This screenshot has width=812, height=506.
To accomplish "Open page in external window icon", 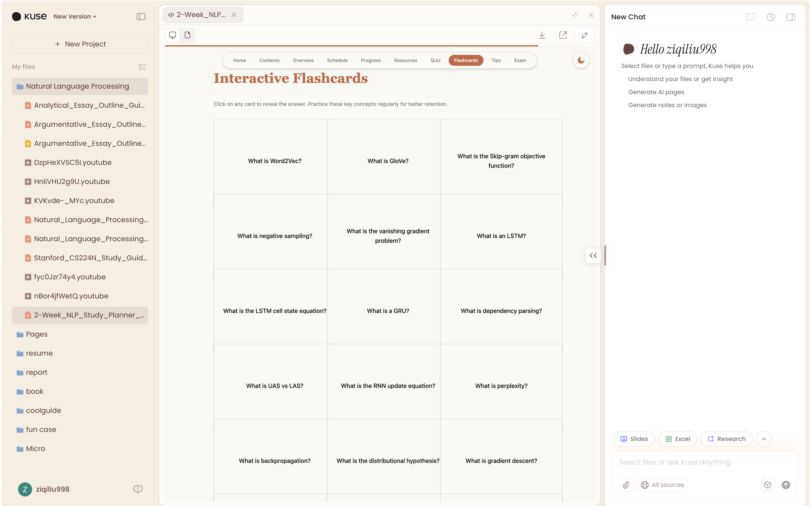I will click(x=563, y=35).
